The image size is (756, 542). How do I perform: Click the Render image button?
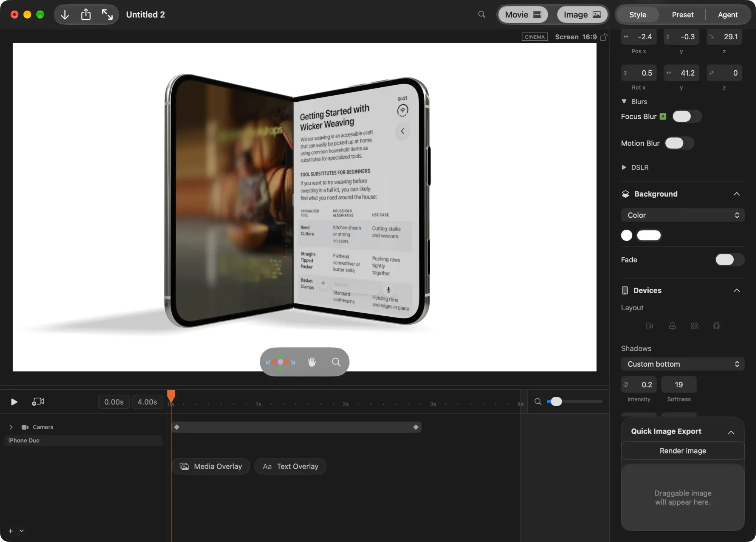point(683,451)
